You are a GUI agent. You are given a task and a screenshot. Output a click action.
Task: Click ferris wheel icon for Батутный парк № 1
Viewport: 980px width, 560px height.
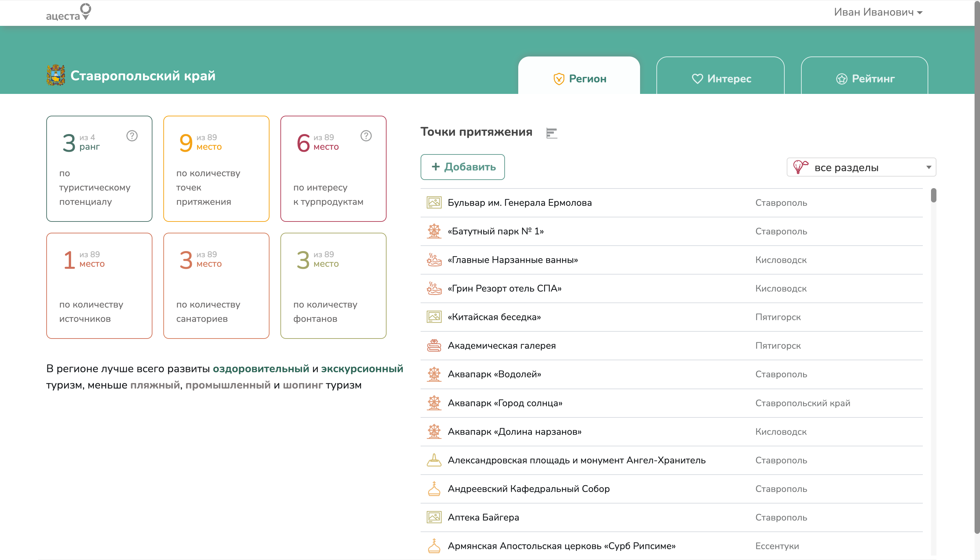point(434,231)
